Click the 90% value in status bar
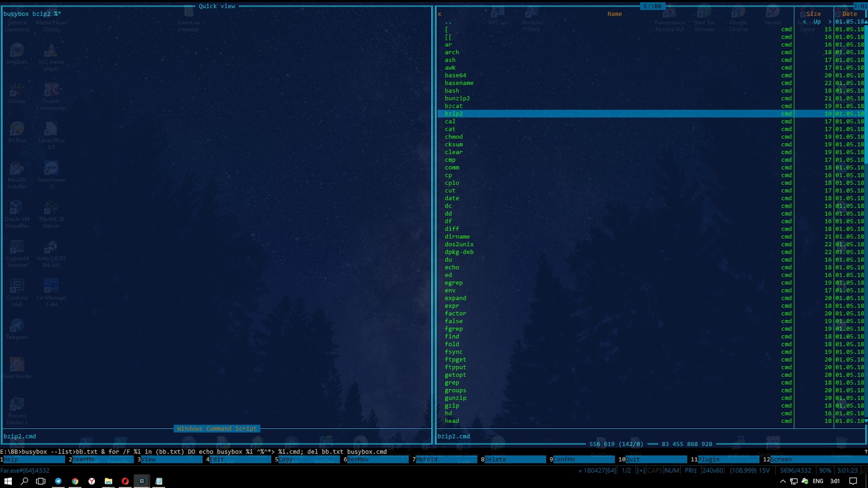This screenshot has height=488, width=868. (825, 471)
